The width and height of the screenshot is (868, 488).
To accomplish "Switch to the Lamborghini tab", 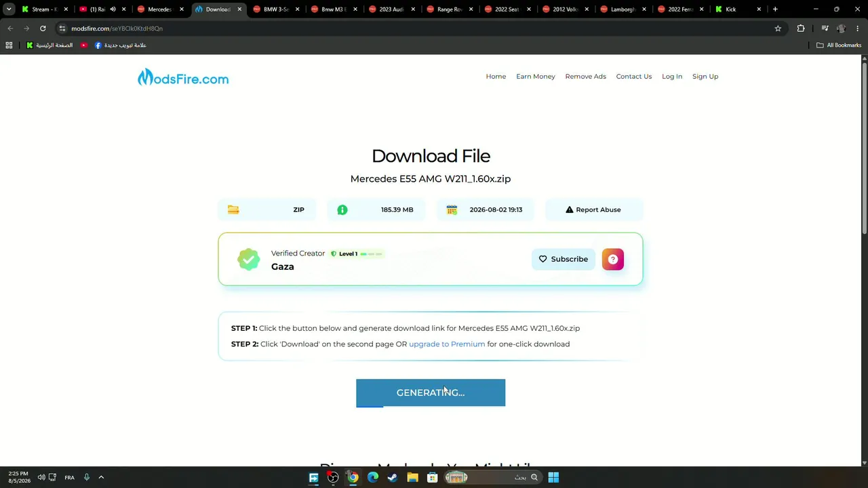I will 622,9.
